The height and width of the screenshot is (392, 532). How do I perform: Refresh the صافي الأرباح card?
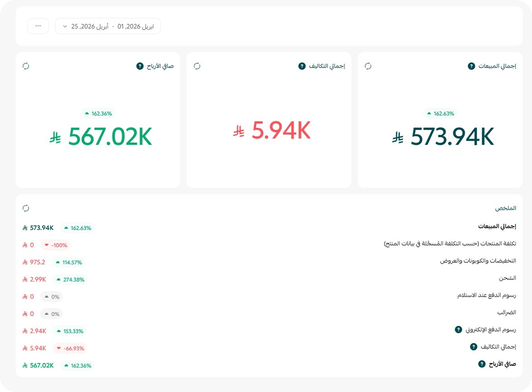[x=26, y=66]
